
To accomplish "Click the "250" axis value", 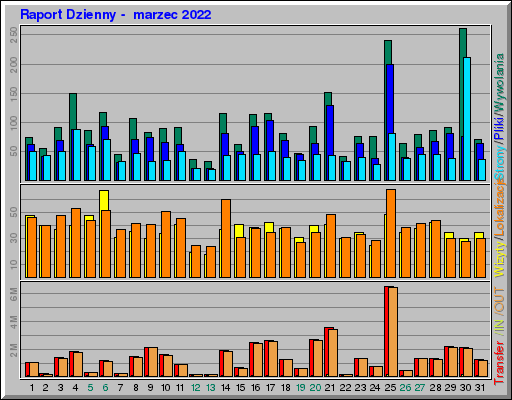I will (14, 35).
